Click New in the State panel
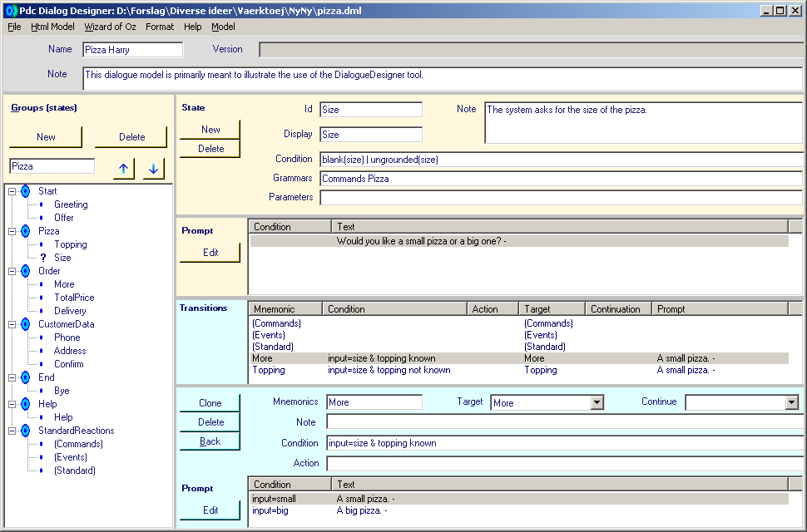This screenshot has height=532, width=807. point(210,130)
